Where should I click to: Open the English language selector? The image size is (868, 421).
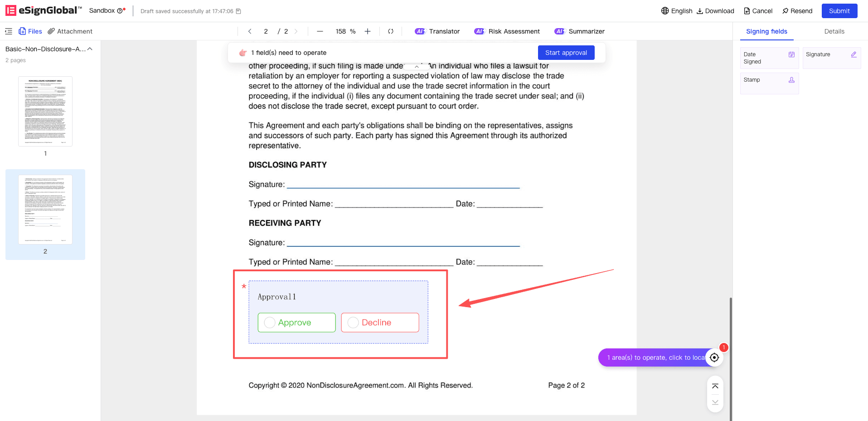click(x=677, y=11)
